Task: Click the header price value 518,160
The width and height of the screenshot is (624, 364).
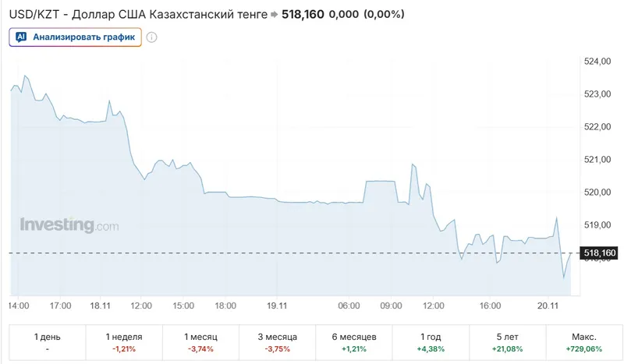Action: point(302,15)
